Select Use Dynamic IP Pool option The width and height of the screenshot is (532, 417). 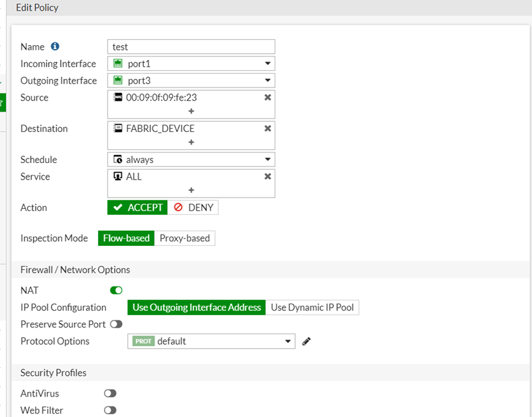click(312, 308)
